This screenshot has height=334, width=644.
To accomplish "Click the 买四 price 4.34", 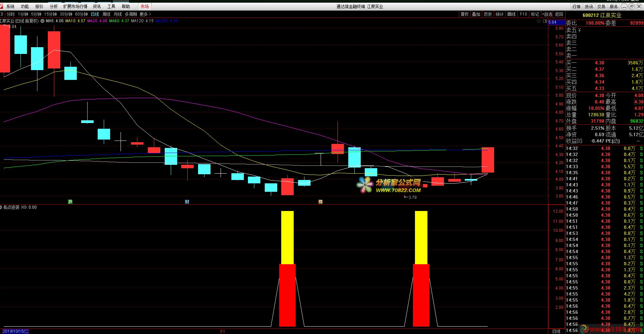I will 600,82.
